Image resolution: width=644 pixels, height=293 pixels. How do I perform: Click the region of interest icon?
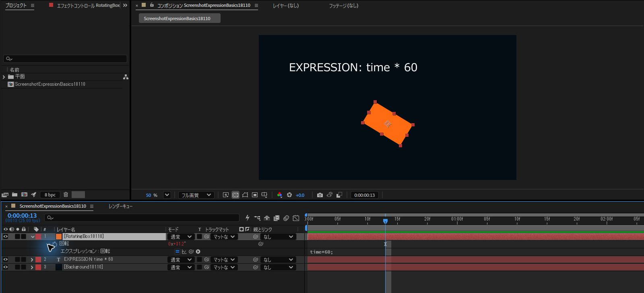[x=255, y=195]
